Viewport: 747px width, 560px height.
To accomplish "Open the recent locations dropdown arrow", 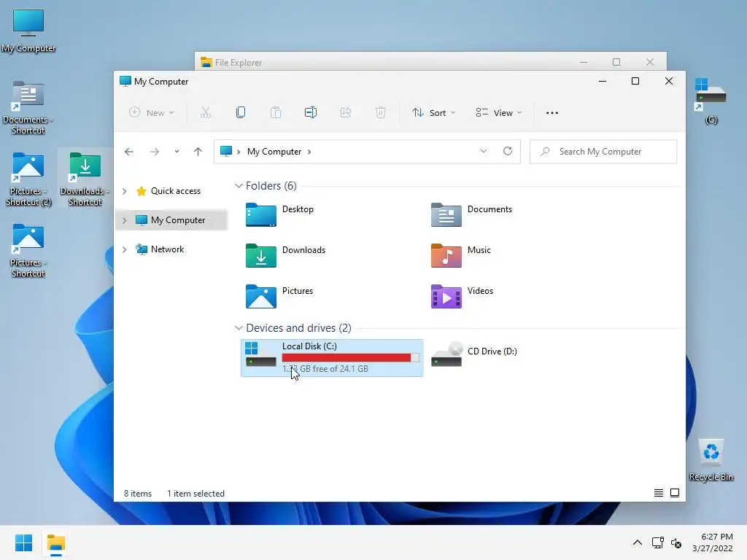I will 177,152.
